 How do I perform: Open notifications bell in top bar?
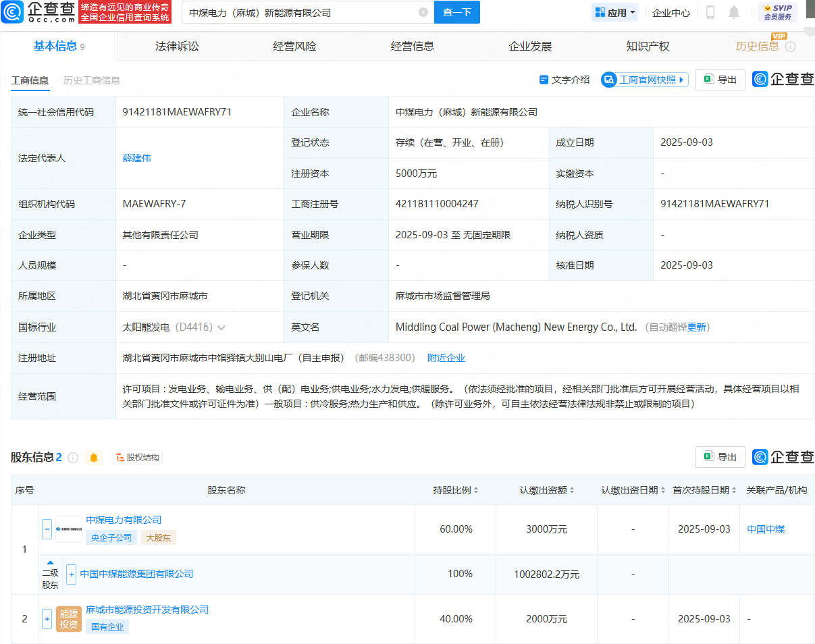(x=734, y=12)
